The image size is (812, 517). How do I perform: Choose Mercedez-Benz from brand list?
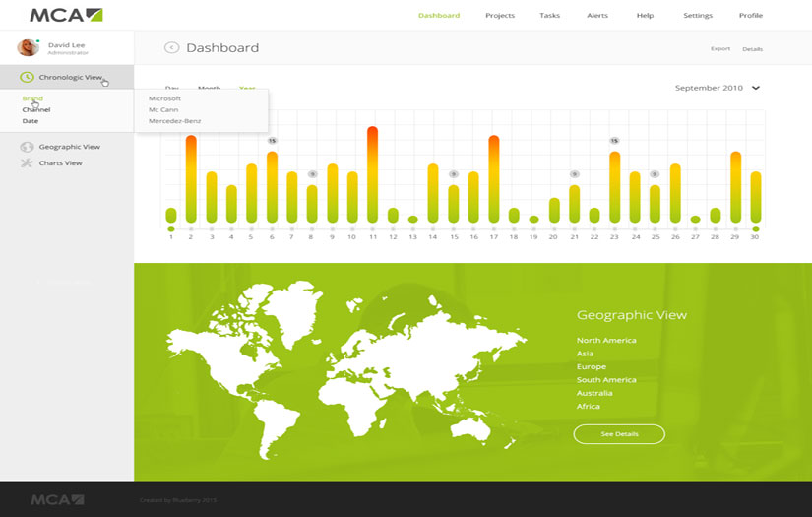pos(174,121)
